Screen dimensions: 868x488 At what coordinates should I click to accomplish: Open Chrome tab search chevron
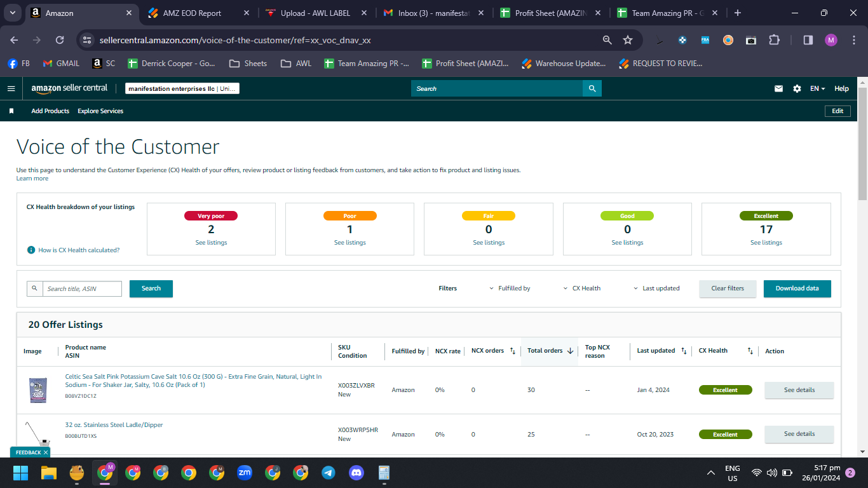pyautogui.click(x=13, y=13)
